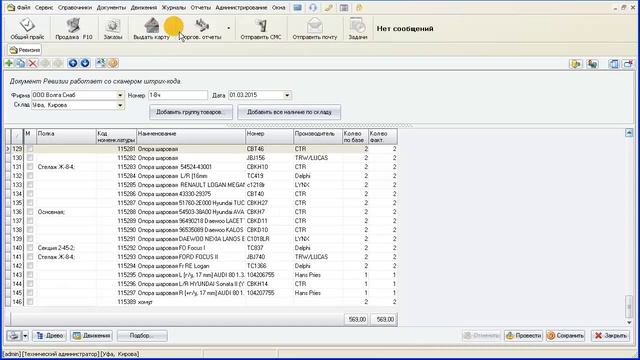Open the Журналы menu
Image resolution: width=640 pixels, height=360 pixels.
tap(173, 7)
